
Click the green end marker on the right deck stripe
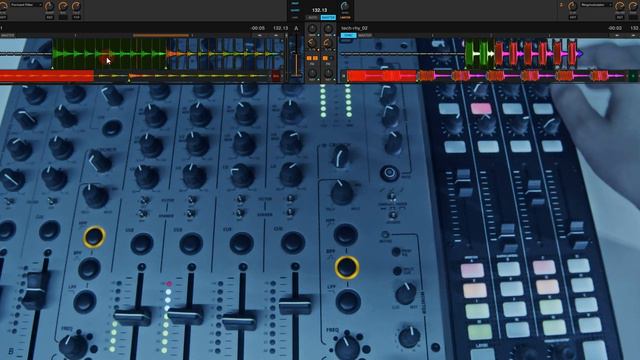[633, 76]
